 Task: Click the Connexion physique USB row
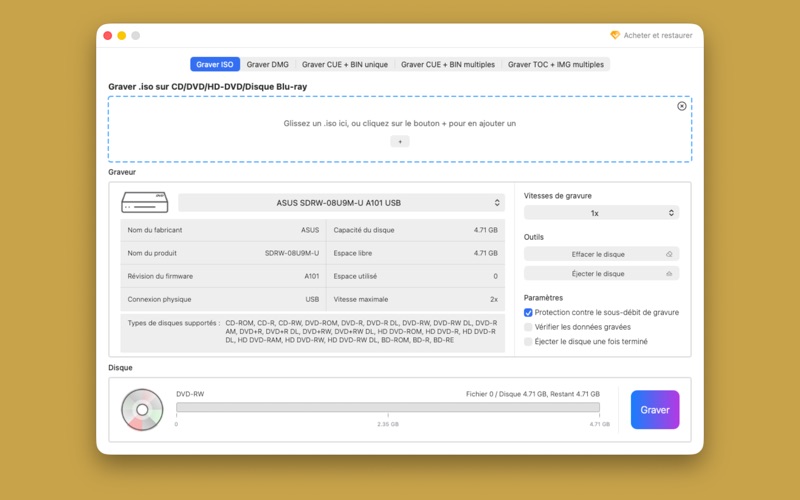223,299
